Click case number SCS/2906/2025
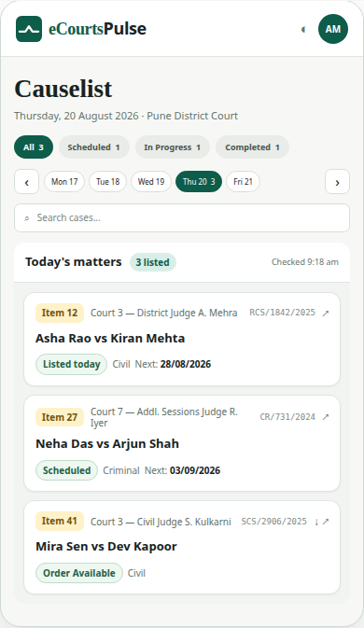This screenshot has width=364, height=628. [x=273, y=522]
